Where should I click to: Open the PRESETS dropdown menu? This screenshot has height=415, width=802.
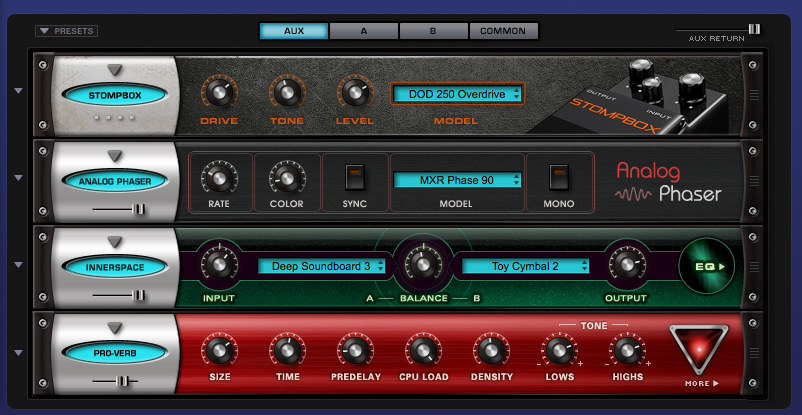coord(66,31)
